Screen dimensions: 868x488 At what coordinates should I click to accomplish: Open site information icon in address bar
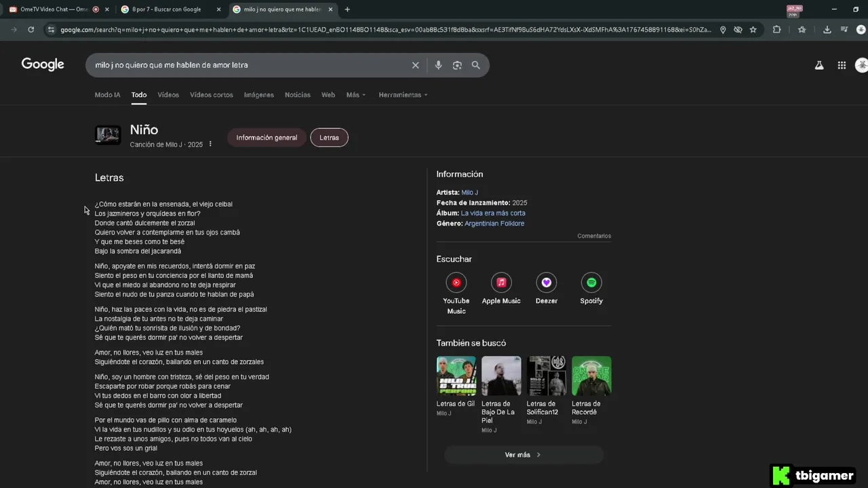tap(50, 30)
